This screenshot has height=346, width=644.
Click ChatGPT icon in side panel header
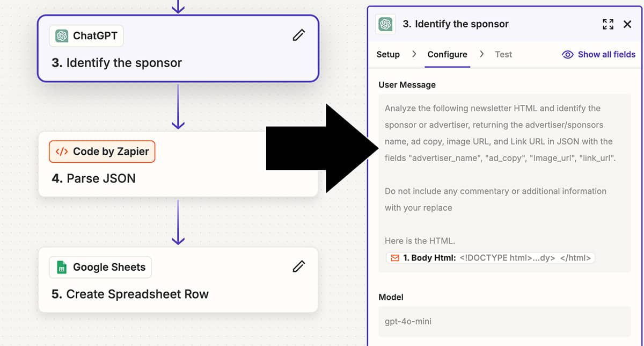pyautogui.click(x=385, y=24)
